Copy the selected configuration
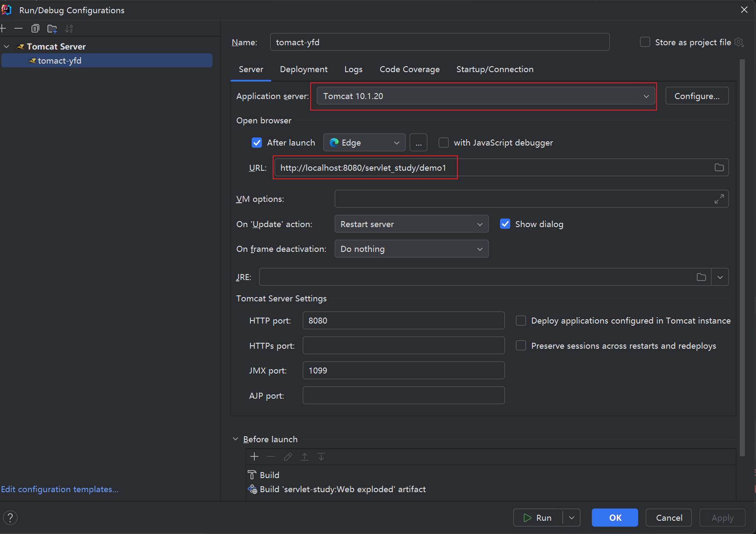The width and height of the screenshot is (756, 534). tap(35, 29)
